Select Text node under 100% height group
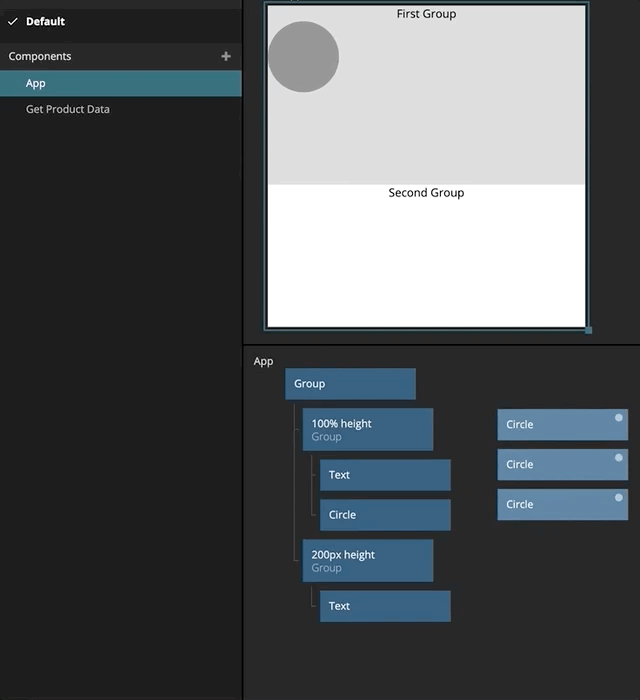 tap(385, 475)
